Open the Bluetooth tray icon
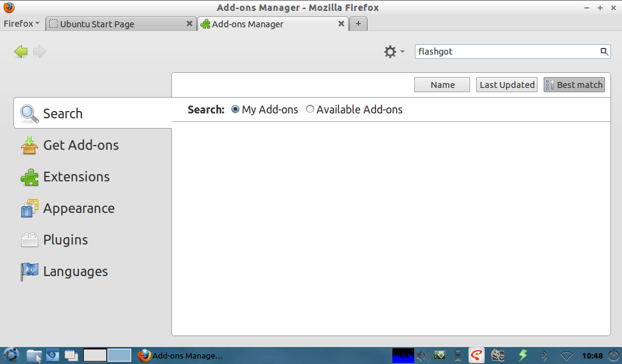The image size is (622, 364). coord(545,356)
